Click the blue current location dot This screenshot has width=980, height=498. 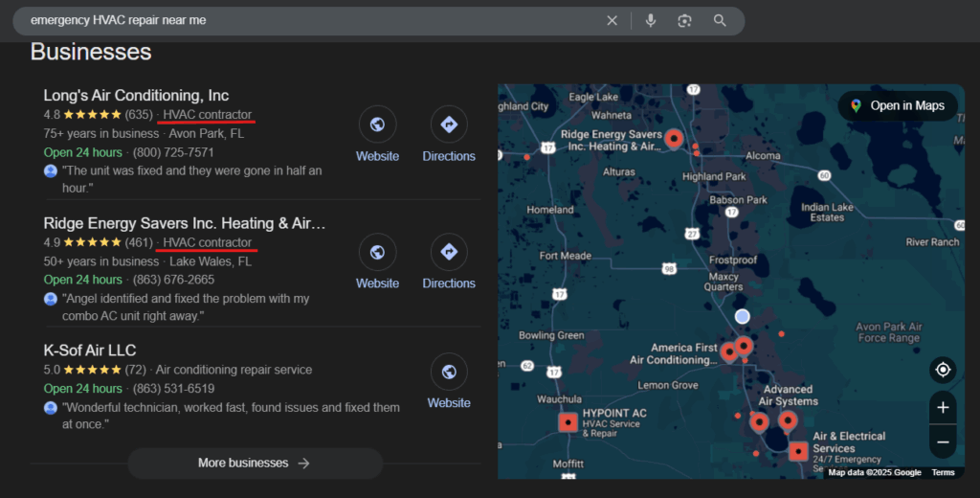[742, 317]
